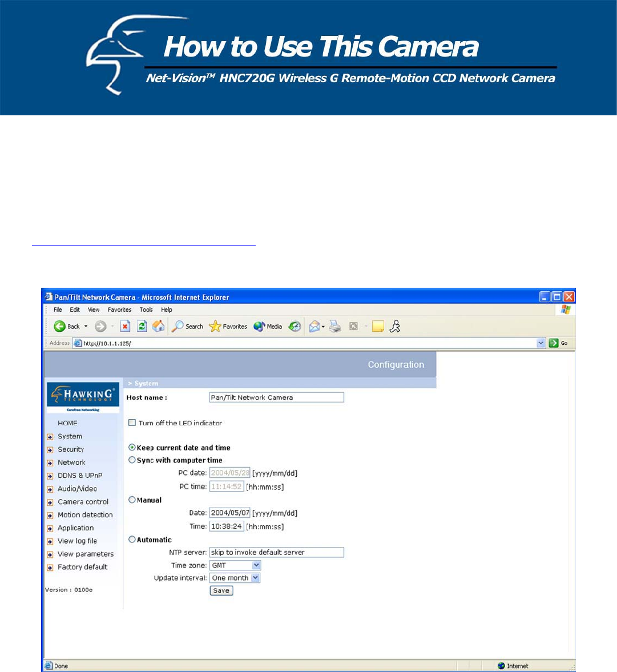Click the arrow bullet beside Application

(x=50, y=529)
